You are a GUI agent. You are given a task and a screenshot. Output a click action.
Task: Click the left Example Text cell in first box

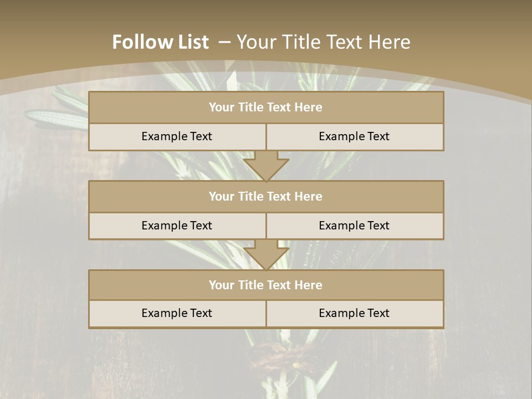177,137
